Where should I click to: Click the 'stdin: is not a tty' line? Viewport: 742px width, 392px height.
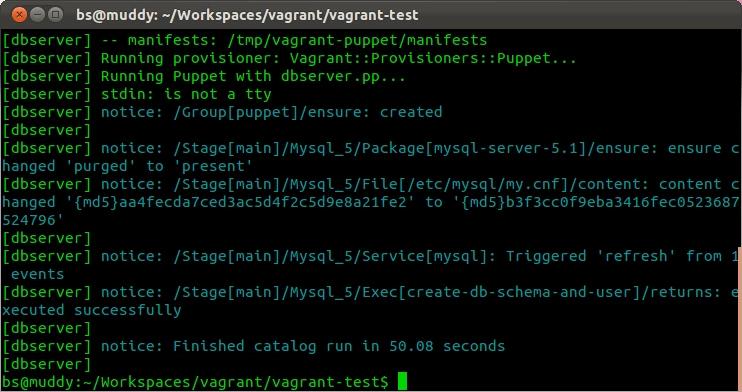pyautogui.click(x=137, y=94)
